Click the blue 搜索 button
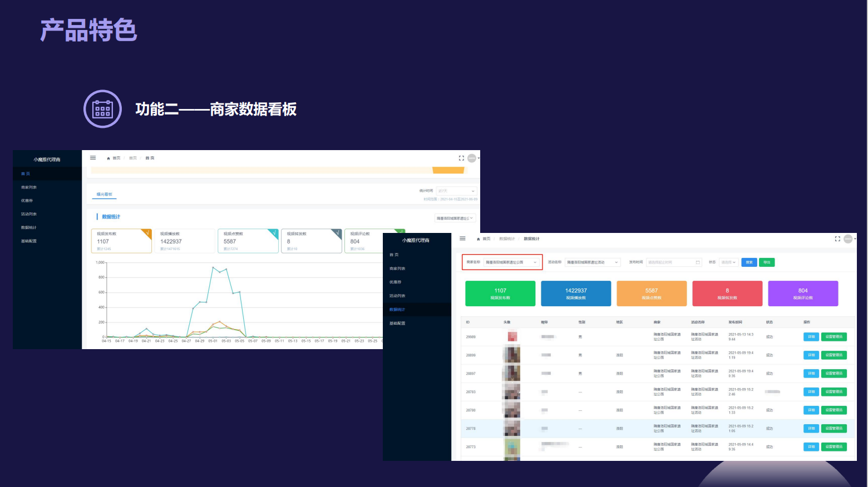Viewport: 868px width, 487px height. (749, 262)
